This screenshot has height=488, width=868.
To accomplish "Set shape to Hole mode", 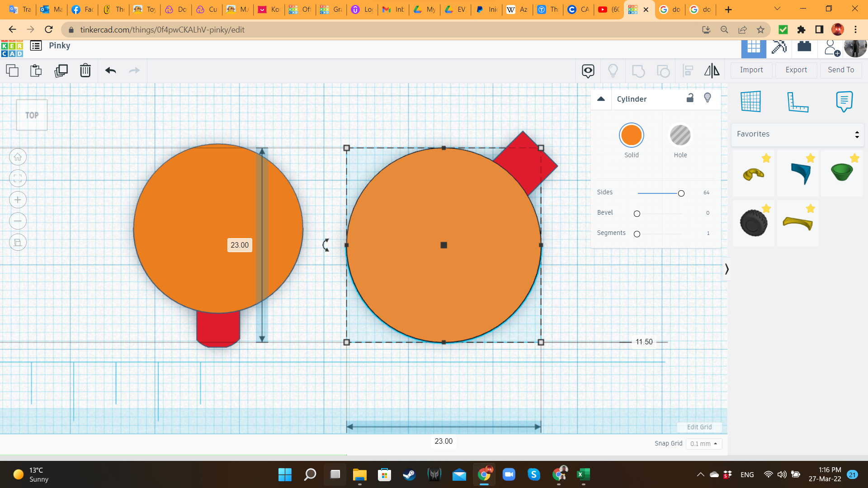I will point(680,135).
